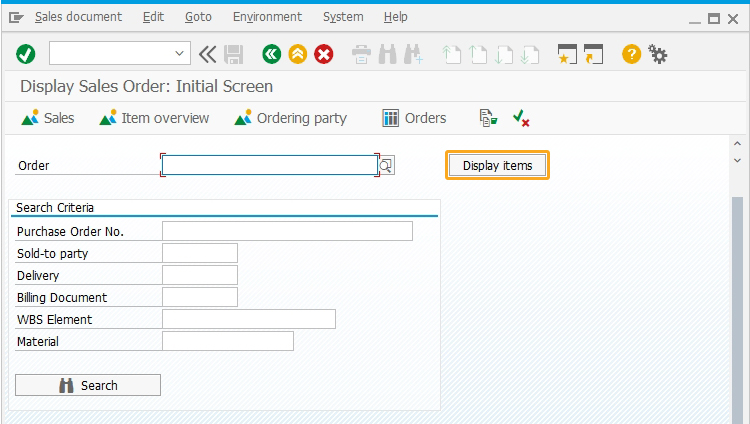Screen dimensions: 750x424
Task: Click the Purchase Order No. input field
Action: coord(287,231)
